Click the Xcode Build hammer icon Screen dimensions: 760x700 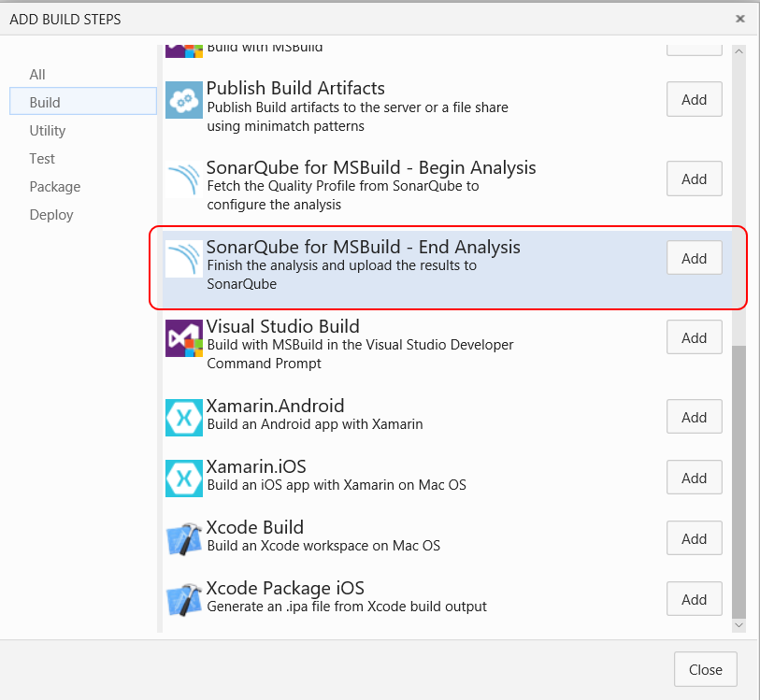coord(184,538)
